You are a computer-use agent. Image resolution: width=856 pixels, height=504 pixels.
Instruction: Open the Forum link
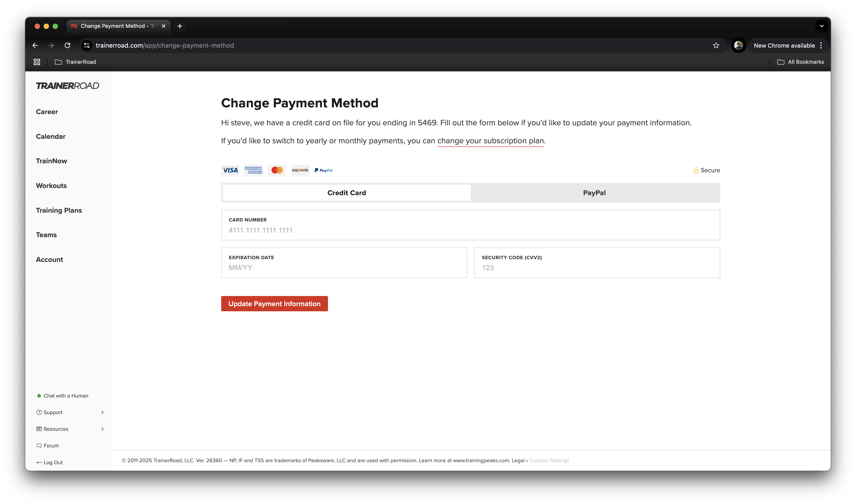click(x=48, y=446)
